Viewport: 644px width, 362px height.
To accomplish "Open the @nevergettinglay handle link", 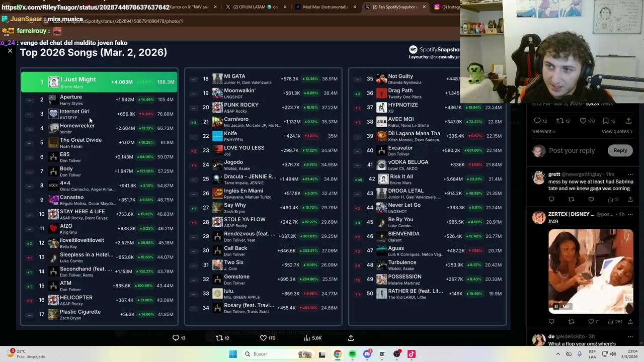I will (582, 174).
